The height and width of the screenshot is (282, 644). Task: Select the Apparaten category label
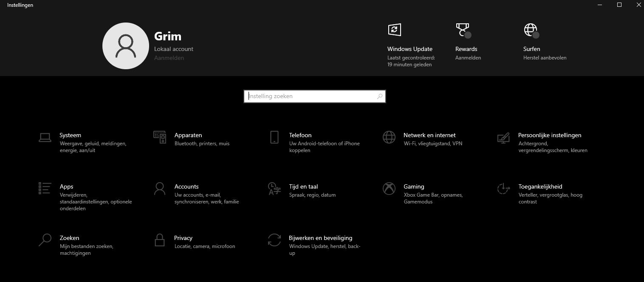[188, 135]
